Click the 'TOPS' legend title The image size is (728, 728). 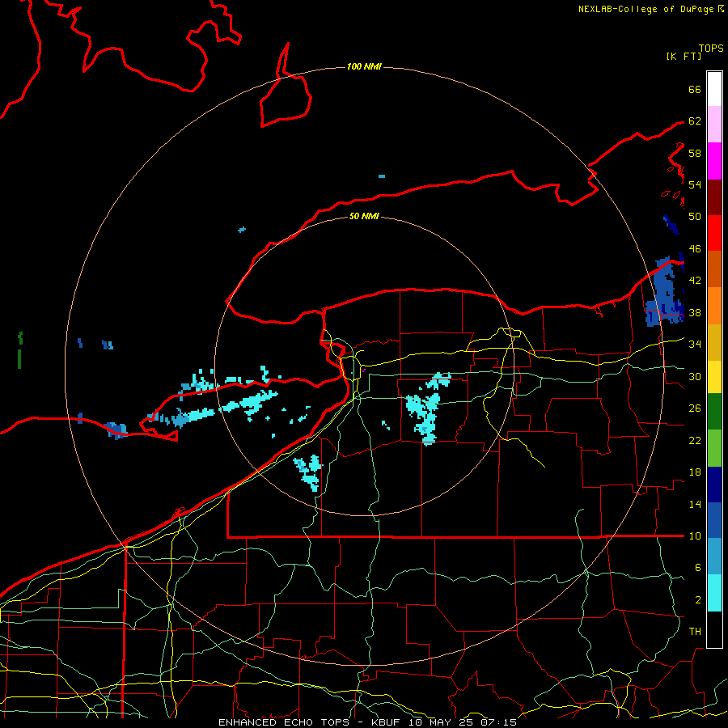(711, 48)
